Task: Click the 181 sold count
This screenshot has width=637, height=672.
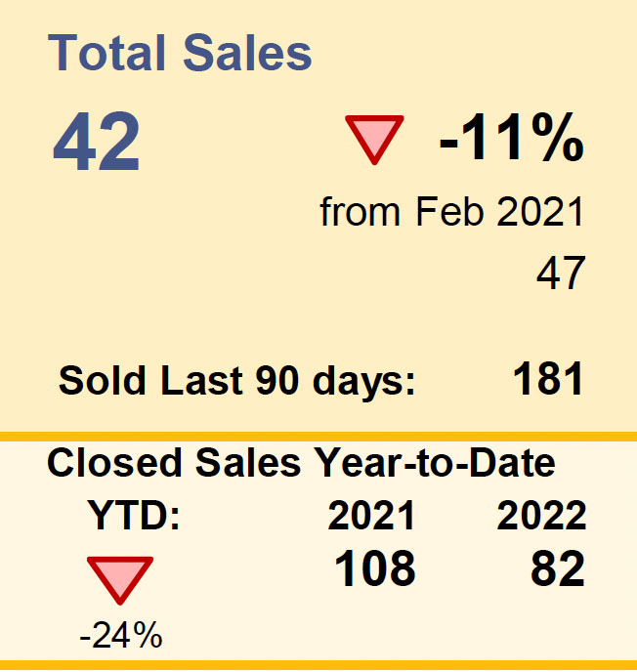Action: click(x=548, y=378)
